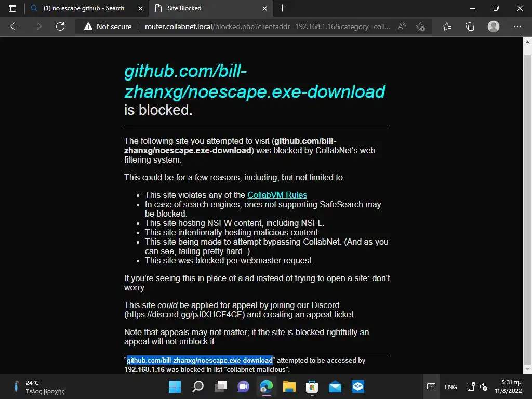Click the scrollbar down arrow
Viewport: 532px width, 399px height.
click(x=527, y=369)
